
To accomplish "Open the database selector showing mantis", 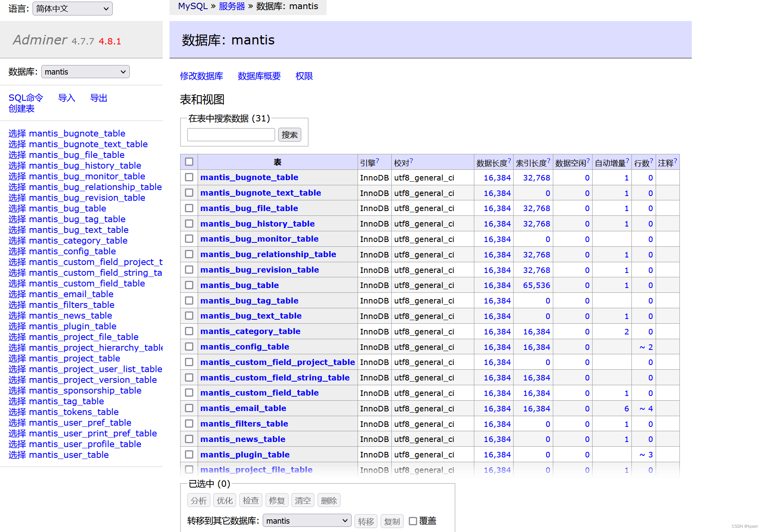I will (x=85, y=72).
